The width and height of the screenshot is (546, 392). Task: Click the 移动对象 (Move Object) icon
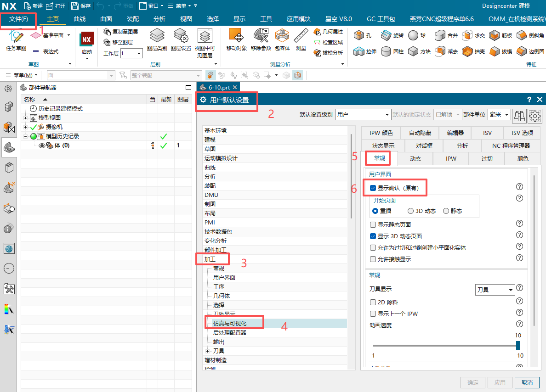click(x=237, y=38)
